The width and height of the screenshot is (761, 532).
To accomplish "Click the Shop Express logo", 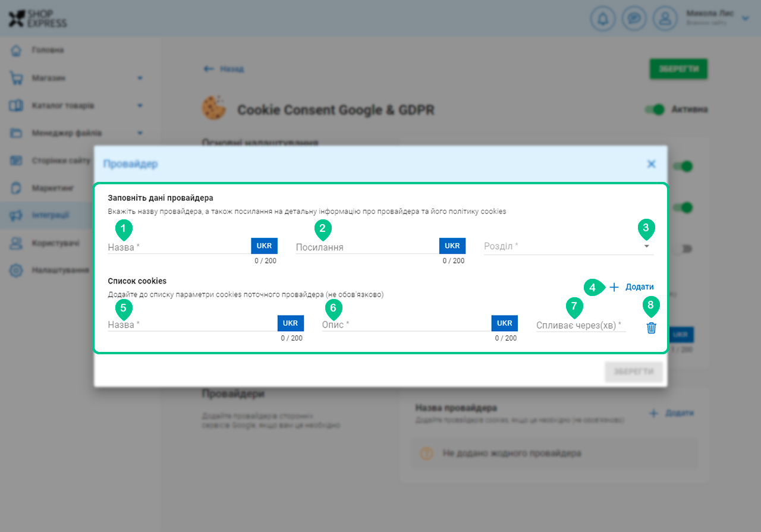I will [x=37, y=18].
